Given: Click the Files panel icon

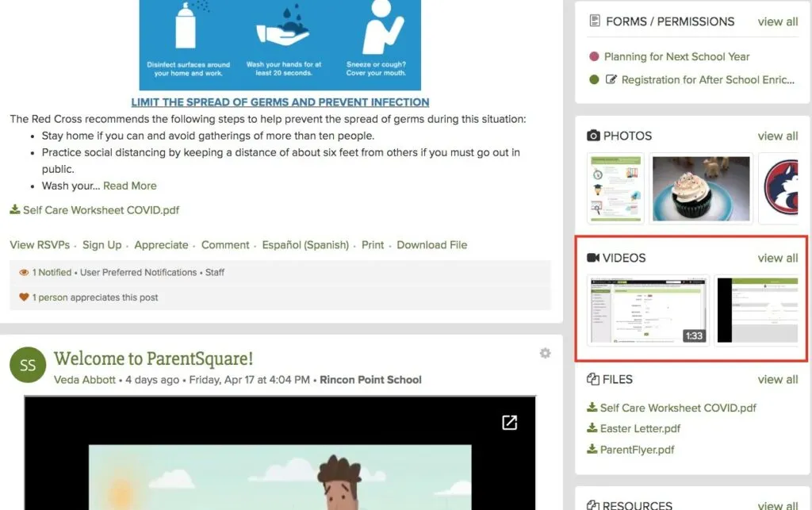Looking at the screenshot, I should pos(593,379).
